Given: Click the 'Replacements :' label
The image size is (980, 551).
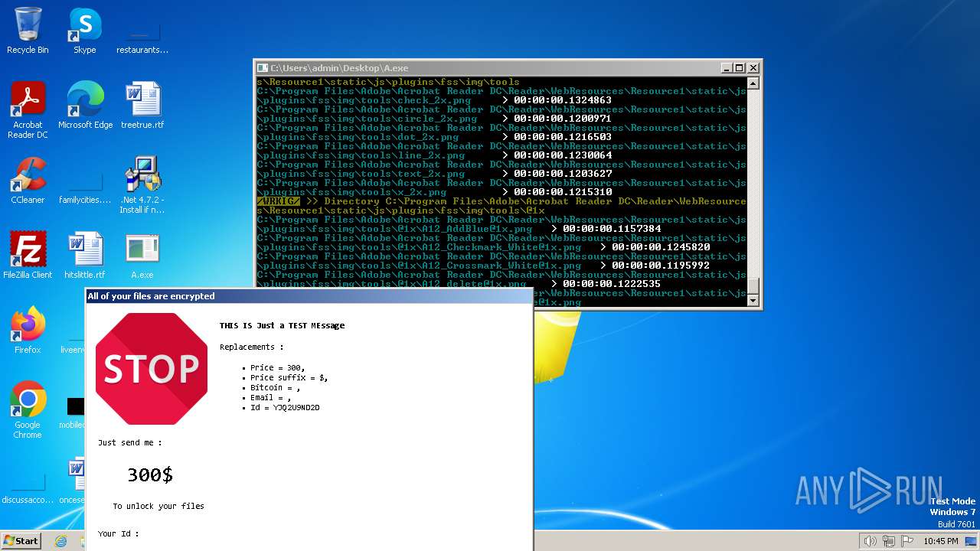Looking at the screenshot, I should [251, 347].
